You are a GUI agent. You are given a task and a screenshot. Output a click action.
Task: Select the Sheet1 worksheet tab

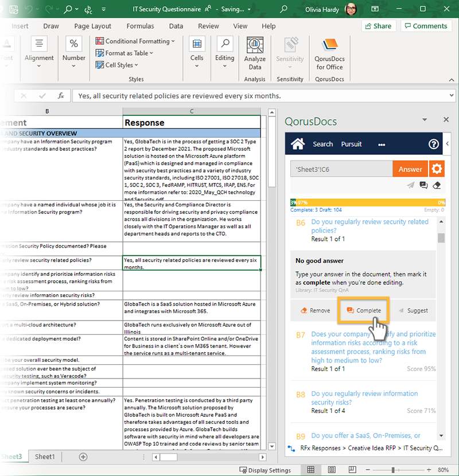[x=45, y=457]
